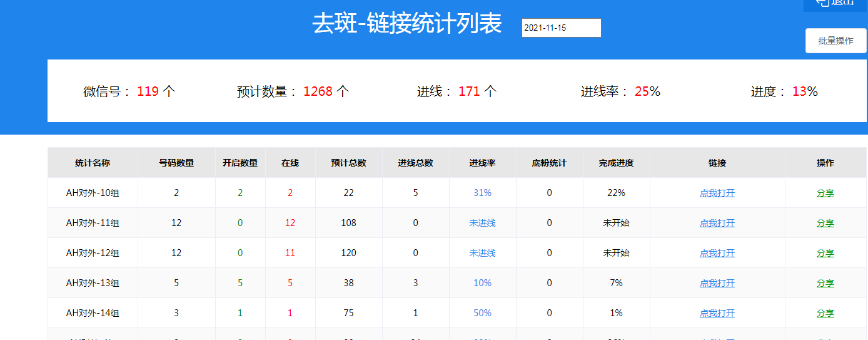This screenshot has height=340, width=868.
Task: Click the 31% 进线率 of AH对外-10组
Action: tap(483, 193)
